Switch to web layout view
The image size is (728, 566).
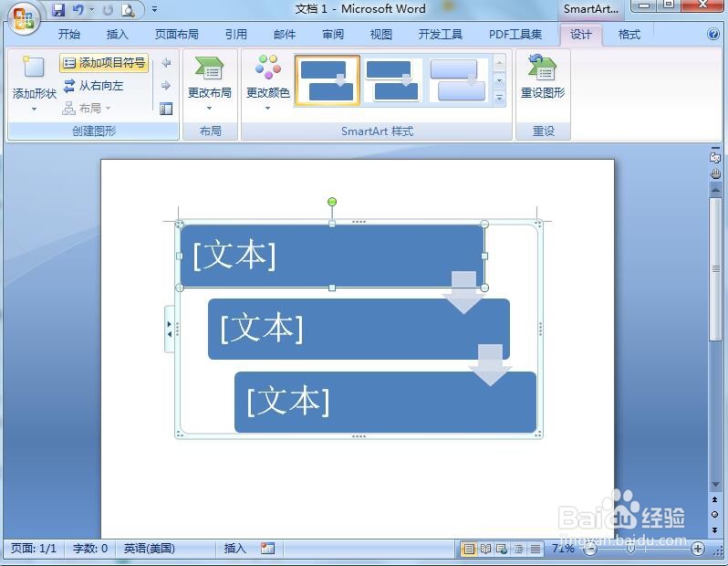click(502, 550)
